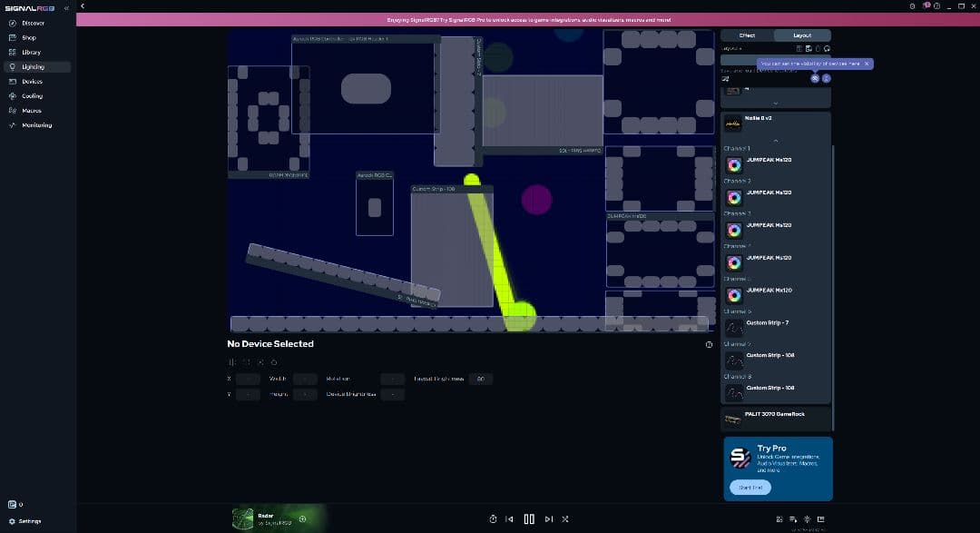Go to the Cooling section

32,96
